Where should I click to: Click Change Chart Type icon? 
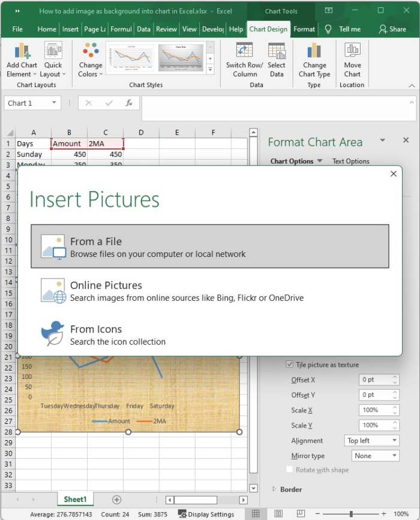coord(314,51)
